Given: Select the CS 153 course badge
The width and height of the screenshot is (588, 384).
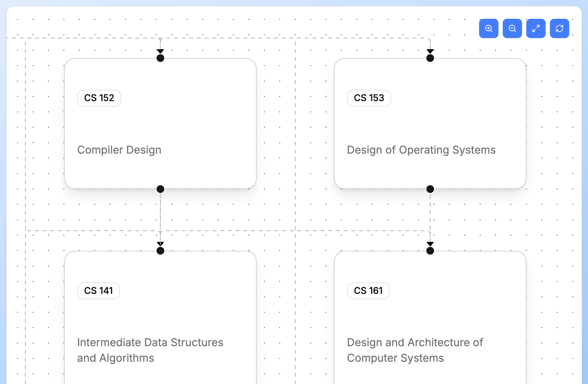Looking at the screenshot, I should (369, 98).
